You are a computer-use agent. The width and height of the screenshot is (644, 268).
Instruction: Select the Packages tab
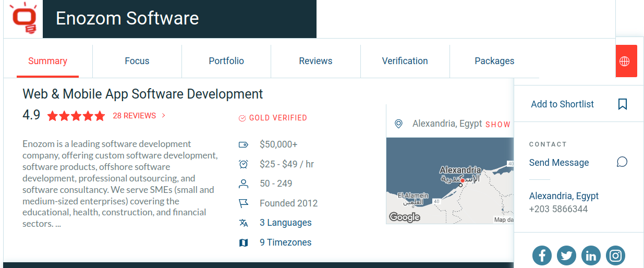[x=494, y=61]
